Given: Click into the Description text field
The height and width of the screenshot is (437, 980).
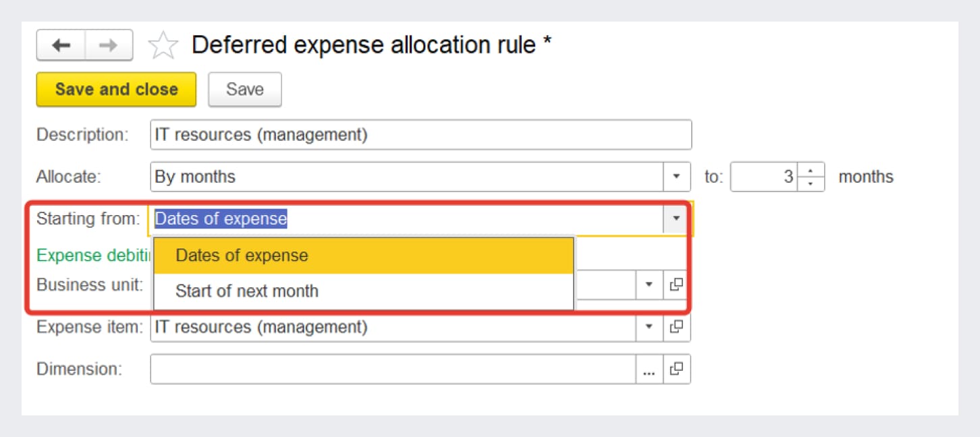Looking at the screenshot, I should coord(420,135).
